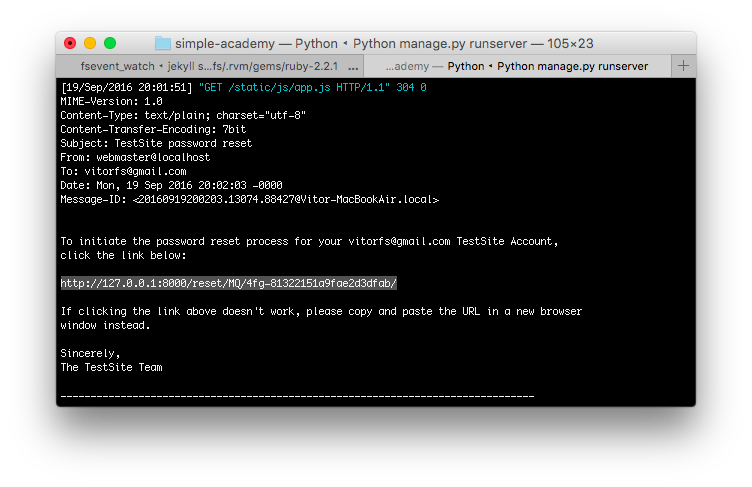Click the GET /static/js/app.js log line

[x=244, y=87]
